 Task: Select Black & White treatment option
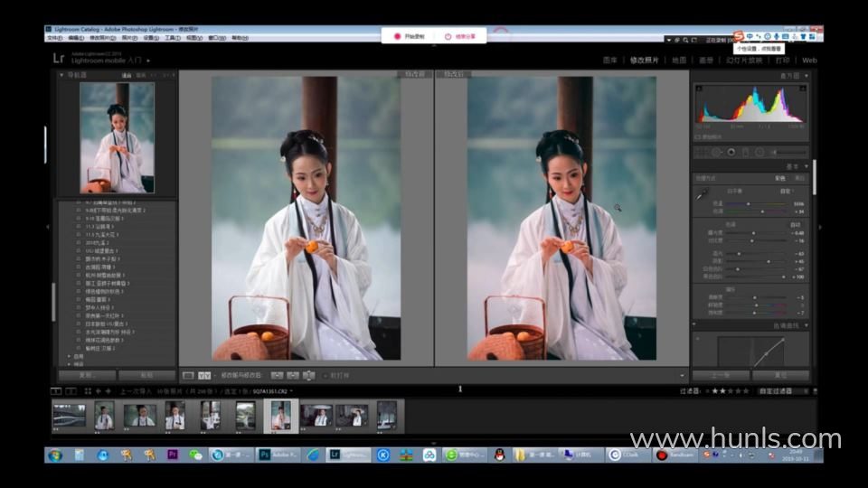click(799, 179)
